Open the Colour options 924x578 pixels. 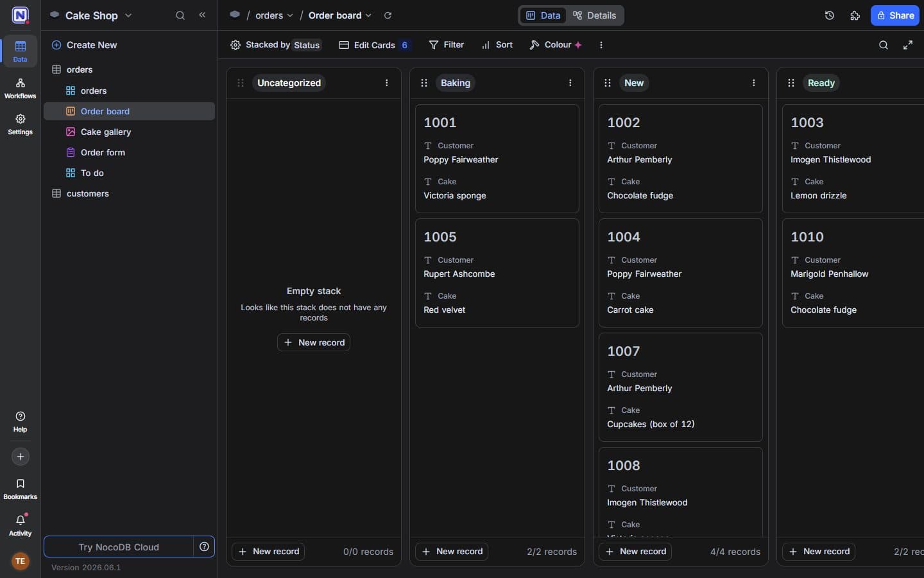(556, 45)
